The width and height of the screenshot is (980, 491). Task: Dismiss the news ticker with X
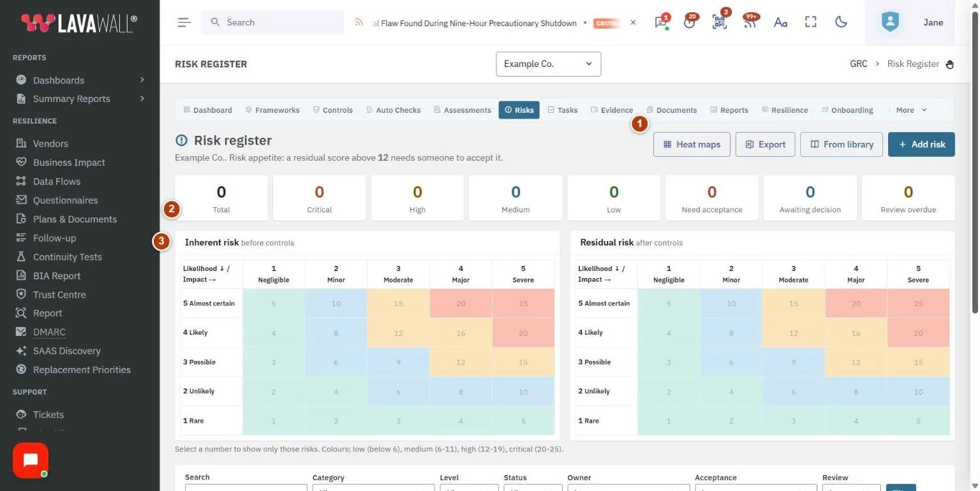tap(633, 22)
